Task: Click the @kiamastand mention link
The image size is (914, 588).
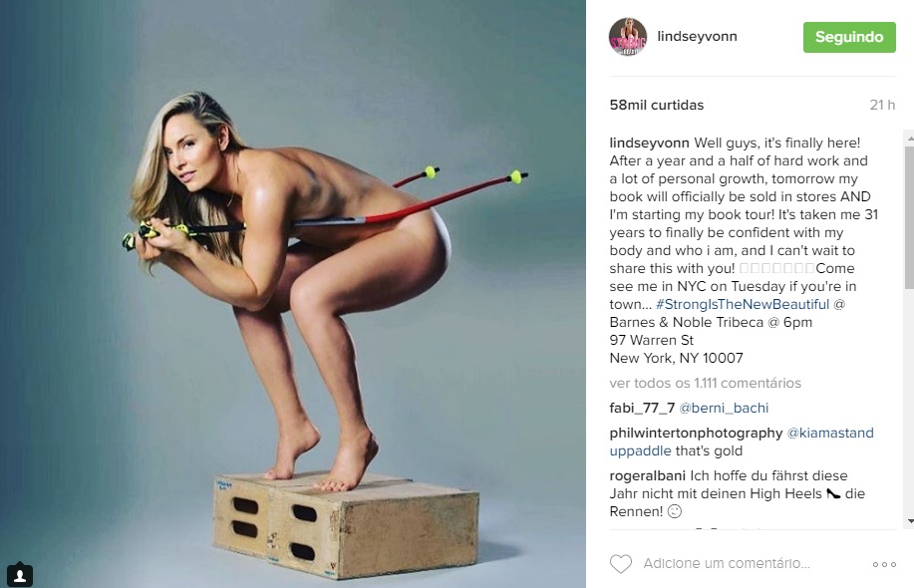Action: (830, 433)
